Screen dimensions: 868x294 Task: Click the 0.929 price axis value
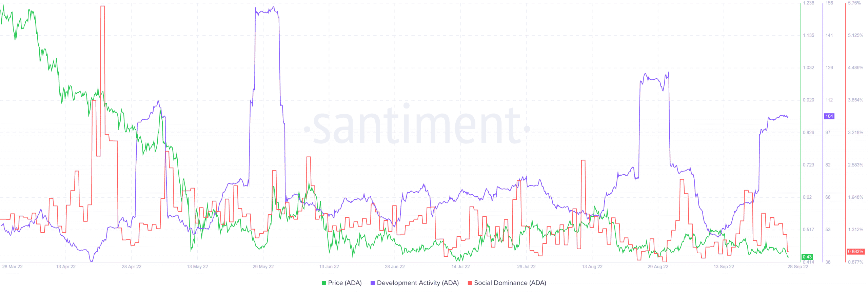tap(808, 100)
